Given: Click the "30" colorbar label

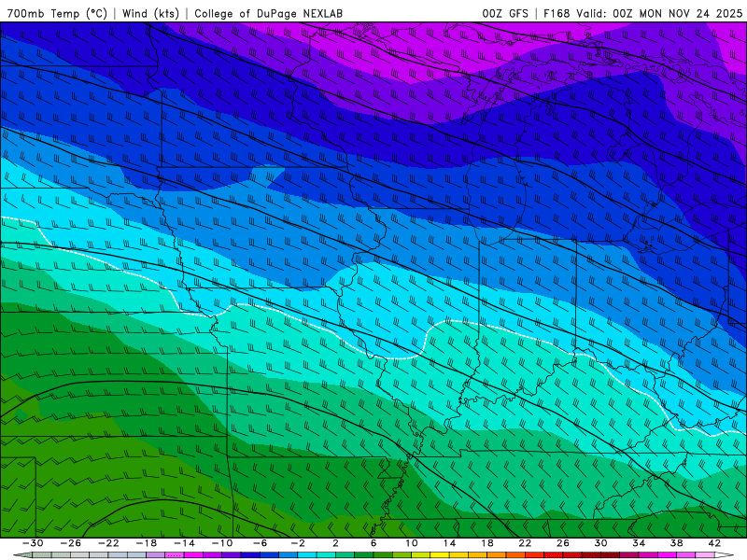Looking at the screenshot, I should (600, 543).
